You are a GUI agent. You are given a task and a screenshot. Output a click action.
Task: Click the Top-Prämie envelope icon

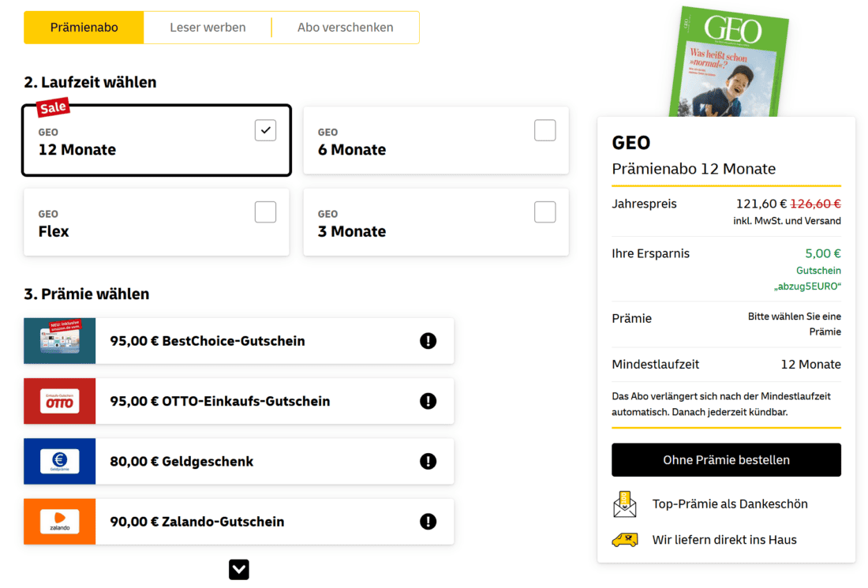[x=625, y=504]
